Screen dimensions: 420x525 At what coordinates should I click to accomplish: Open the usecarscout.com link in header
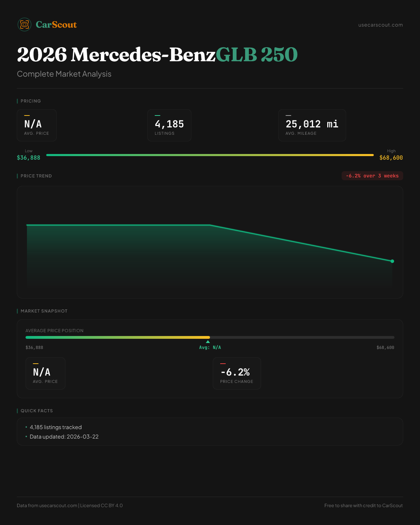[x=380, y=25]
